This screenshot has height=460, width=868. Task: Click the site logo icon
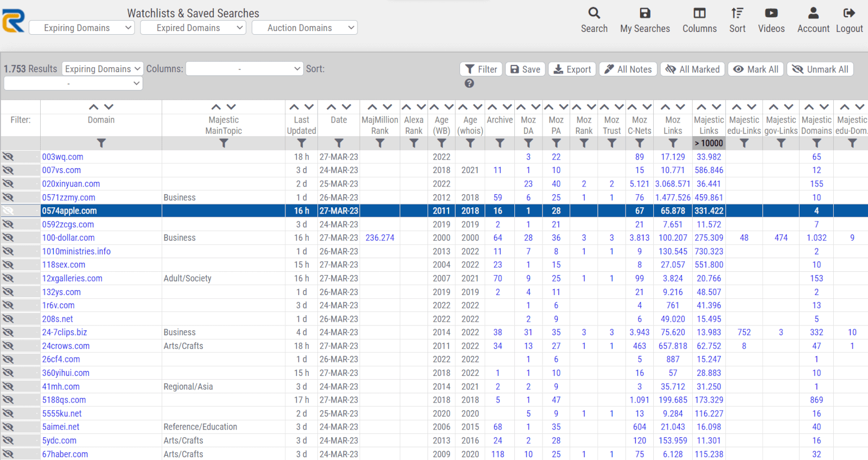pyautogui.click(x=13, y=21)
